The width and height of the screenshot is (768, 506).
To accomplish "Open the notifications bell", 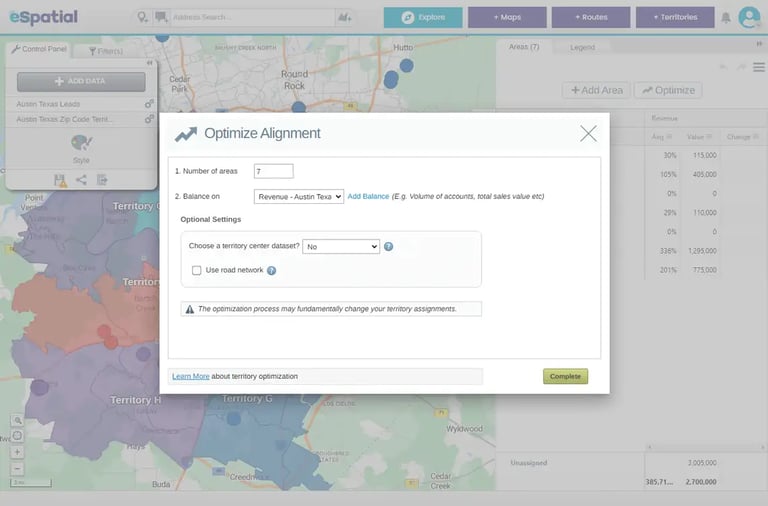I will pos(726,18).
